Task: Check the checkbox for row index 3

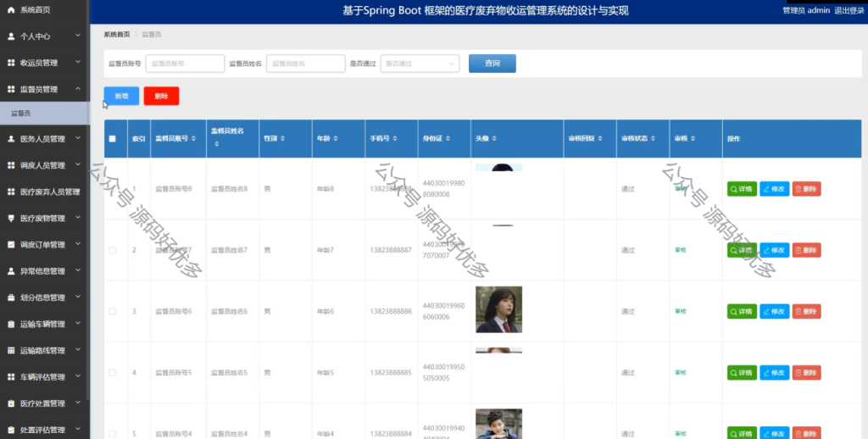Action: click(x=113, y=312)
